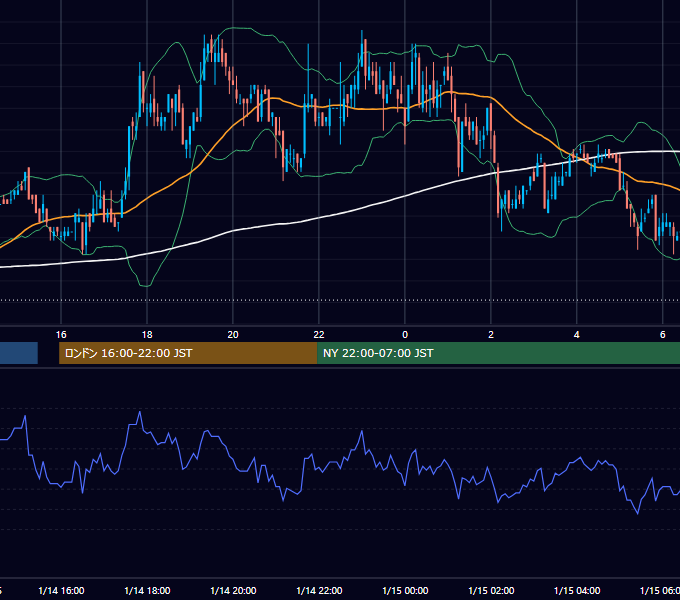680x600 pixels.
Task: Select the London 16:00-22:00 JST session bar
Action: click(x=188, y=353)
